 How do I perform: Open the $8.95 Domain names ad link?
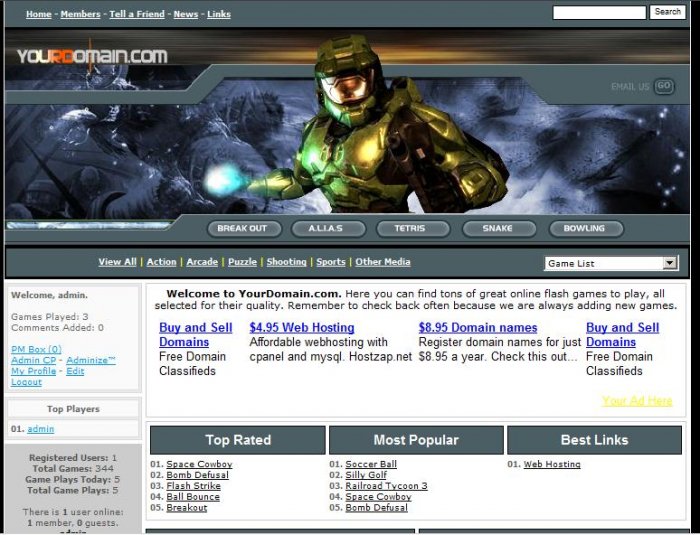pos(478,328)
